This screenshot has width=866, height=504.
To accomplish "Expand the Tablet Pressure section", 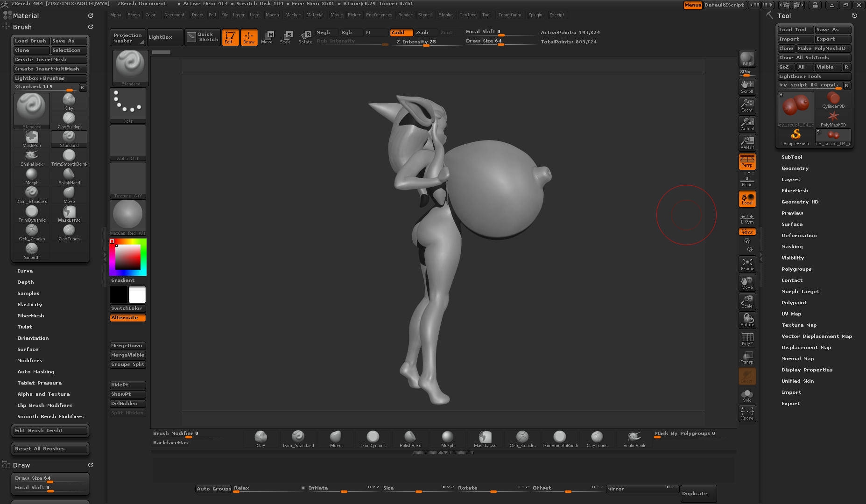I will click(40, 383).
